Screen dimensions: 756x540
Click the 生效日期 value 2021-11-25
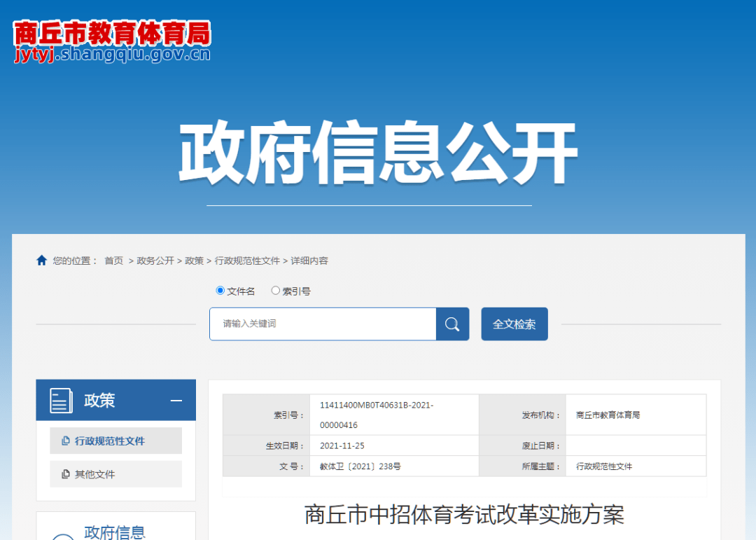click(342, 446)
